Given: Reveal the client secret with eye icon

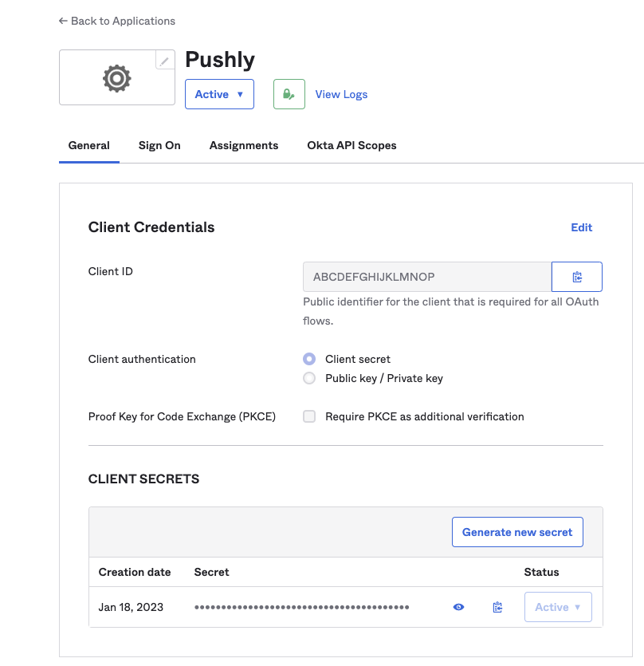Looking at the screenshot, I should 458,607.
